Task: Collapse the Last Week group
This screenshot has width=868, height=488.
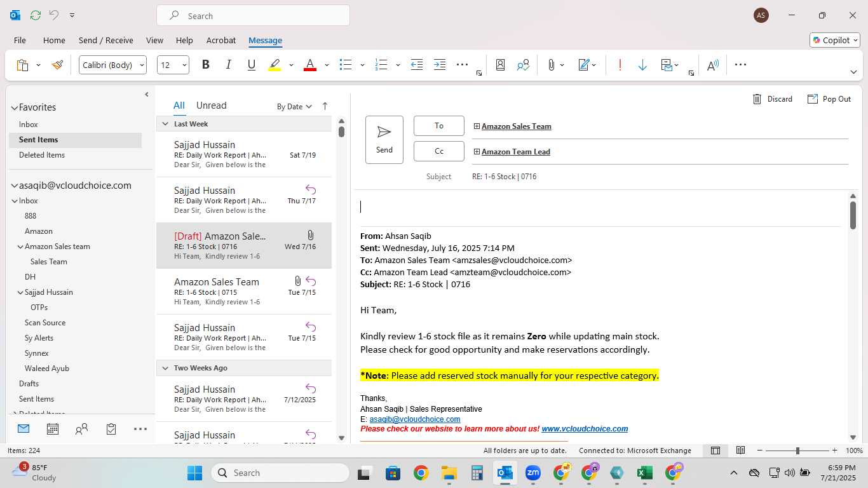Action: click(165, 124)
